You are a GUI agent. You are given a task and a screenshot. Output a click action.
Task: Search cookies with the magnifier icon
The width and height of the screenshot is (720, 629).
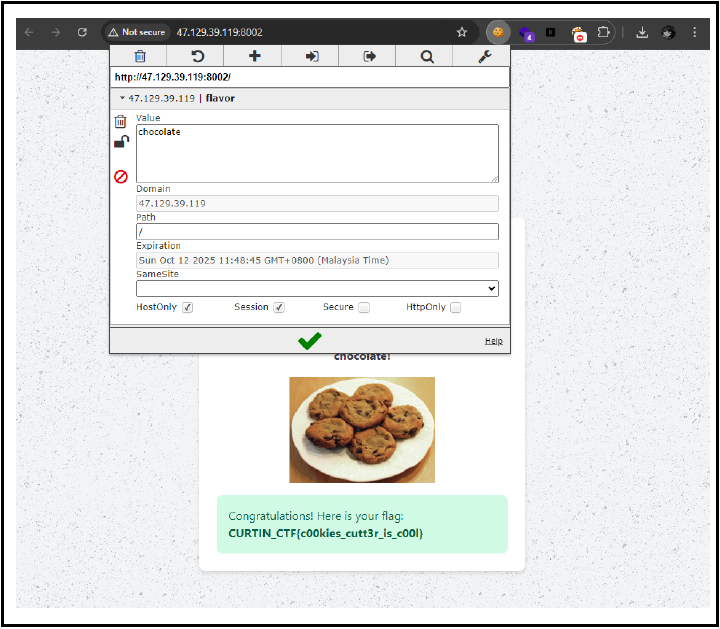click(427, 57)
